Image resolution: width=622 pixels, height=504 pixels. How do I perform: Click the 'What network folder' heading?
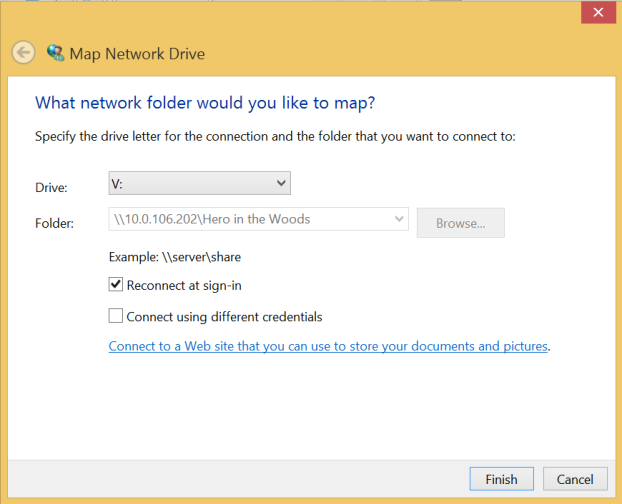(x=205, y=103)
